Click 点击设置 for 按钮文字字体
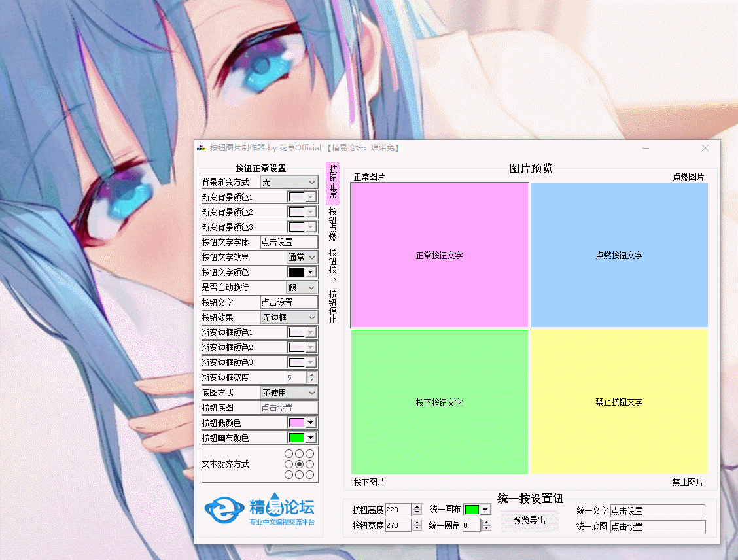Image resolution: width=738 pixels, height=560 pixels. [x=289, y=242]
